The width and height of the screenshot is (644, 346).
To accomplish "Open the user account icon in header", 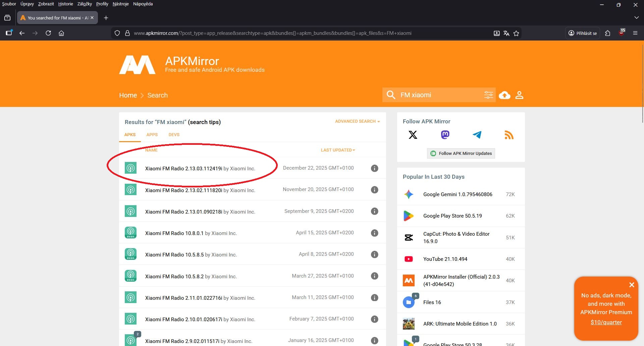I will tap(519, 95).
